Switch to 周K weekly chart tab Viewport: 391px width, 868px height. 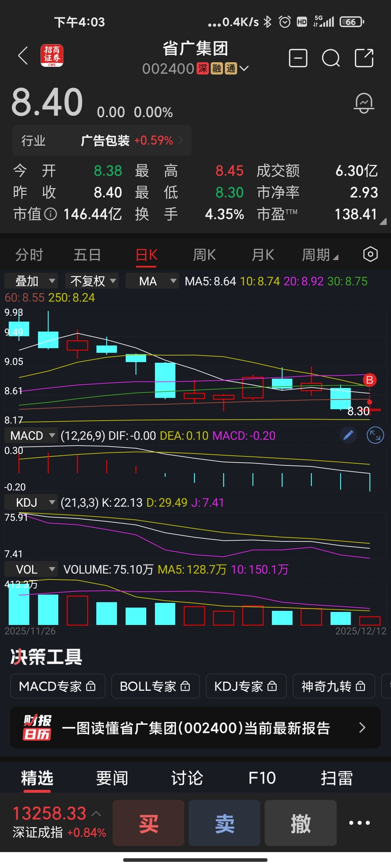204,255
